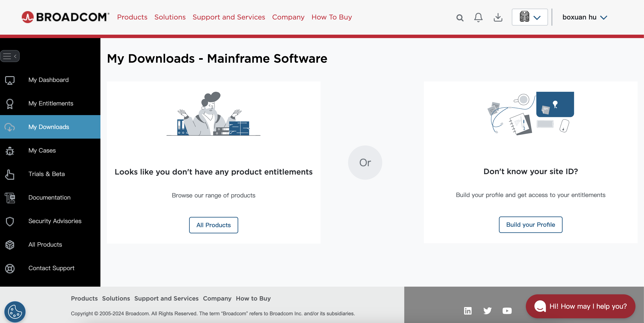The image size is (644, 323).
Task: Expand the product division selector dropdown
Action: [529, 17]
